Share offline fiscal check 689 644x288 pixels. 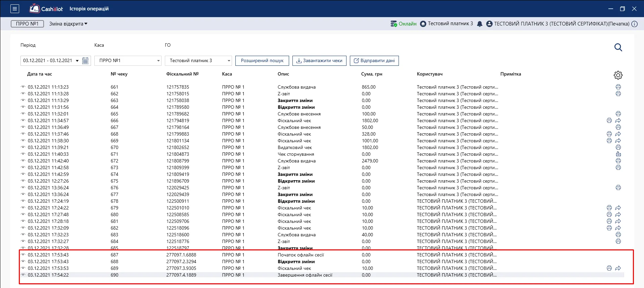[618, 268]
